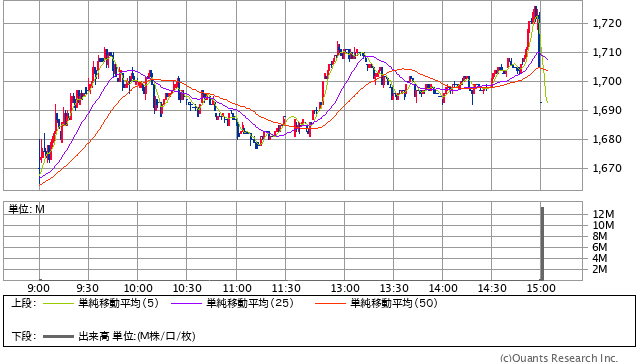Click the green 単純移動平均(5) legend line
Image resolution: width=638 pixels, height=362 pixels.
[x=58, y=303]
